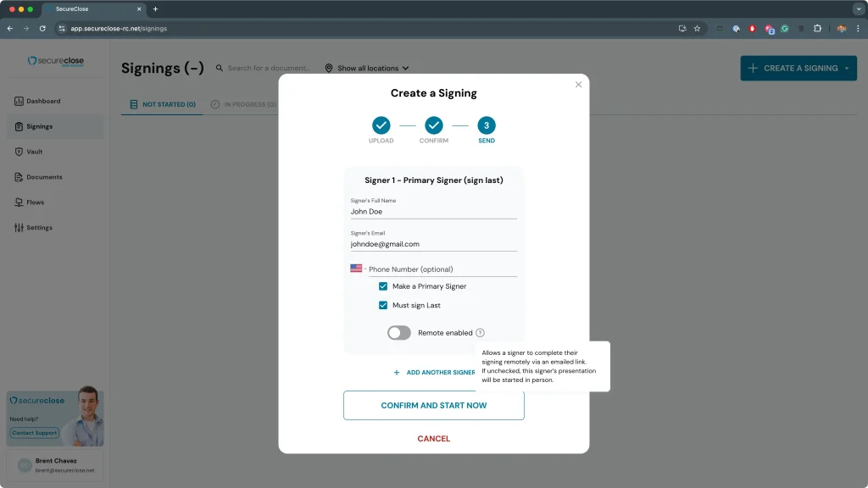Image resolution: width=868 pixels, height=488 pixels.
Task: Click the Dashboard icon in sidebar
Action: [19, 101]
